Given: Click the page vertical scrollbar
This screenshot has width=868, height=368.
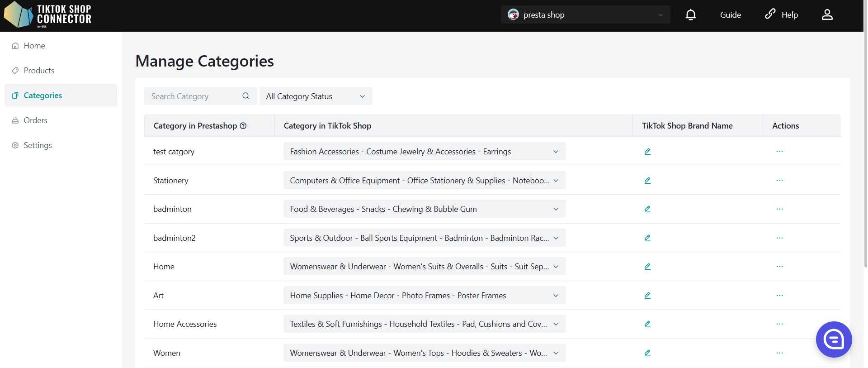Looking at the screenshot, I should (x=865, y=134).
